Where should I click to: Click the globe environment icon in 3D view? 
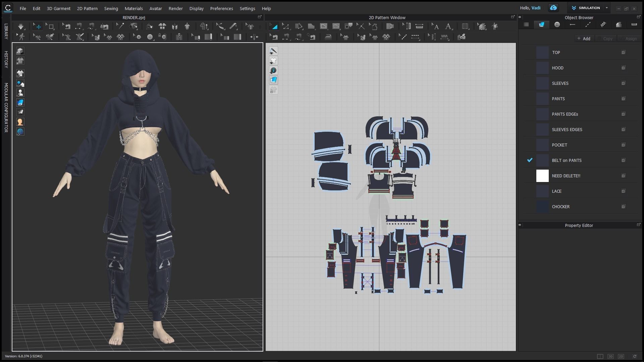(x=20, y=131)
